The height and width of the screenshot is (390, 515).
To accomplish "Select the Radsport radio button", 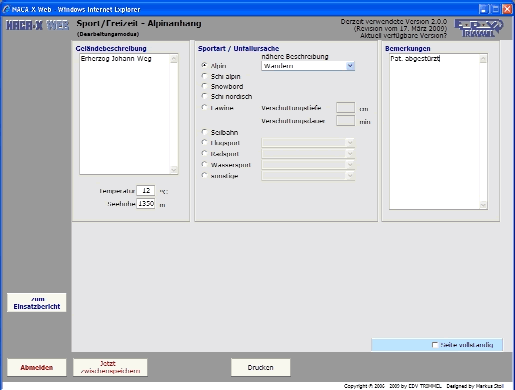I will pos(205,153).
